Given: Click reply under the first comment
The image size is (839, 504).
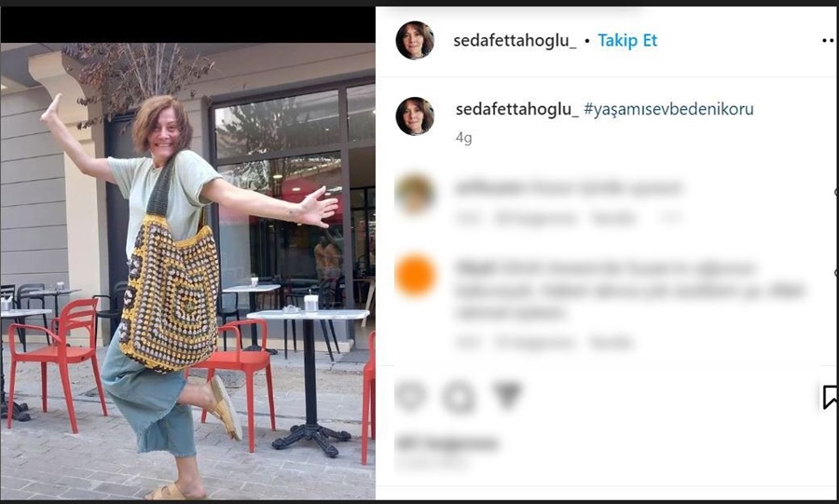Looking at the screenshot, I should (x=613, y=218).
